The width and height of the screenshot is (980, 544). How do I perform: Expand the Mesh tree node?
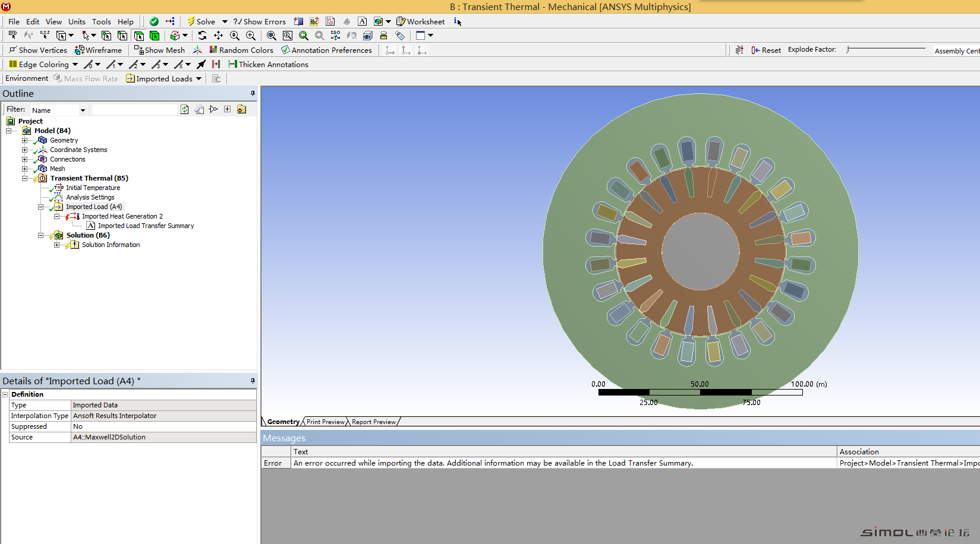pyautogui.click(x=24, y=169)
